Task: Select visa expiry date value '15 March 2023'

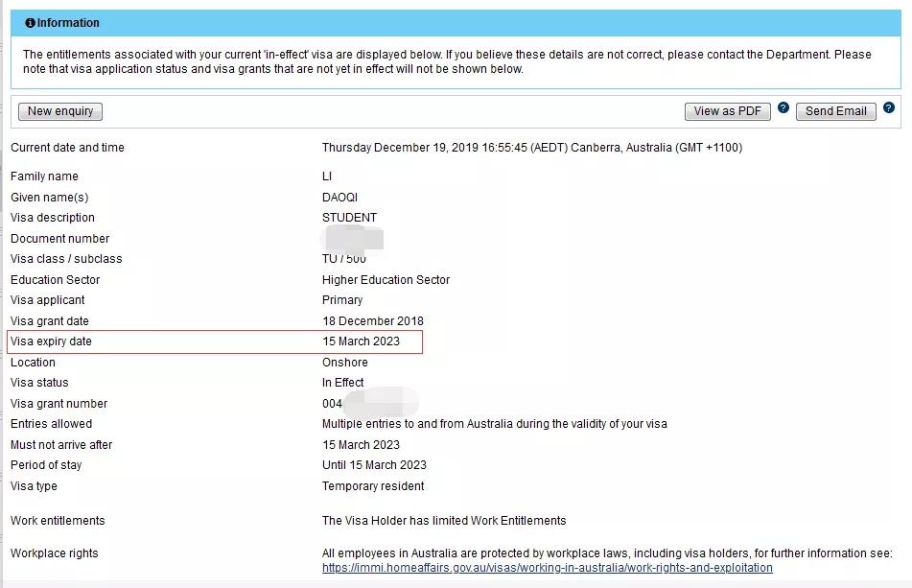Action: click(362, 341)
